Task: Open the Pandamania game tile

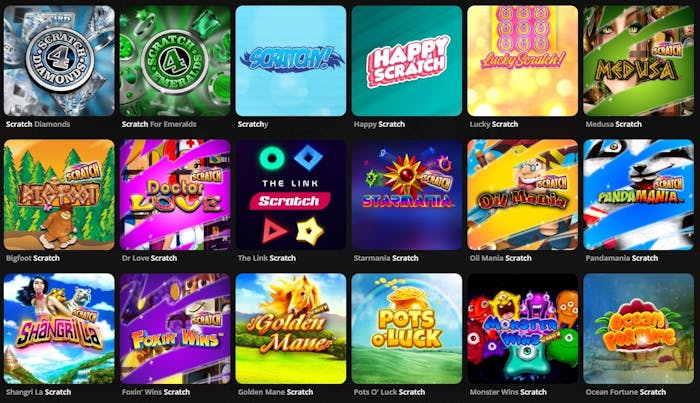Action: point(638,195)
